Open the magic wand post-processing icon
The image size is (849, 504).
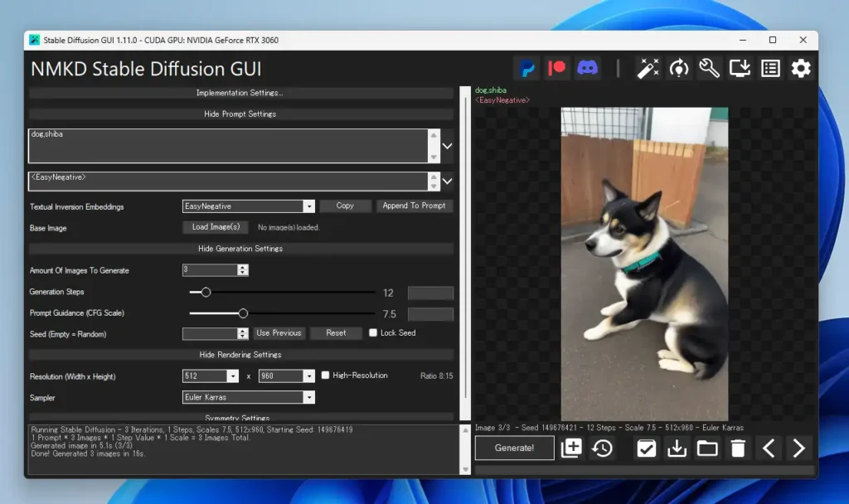click(648, 68)
